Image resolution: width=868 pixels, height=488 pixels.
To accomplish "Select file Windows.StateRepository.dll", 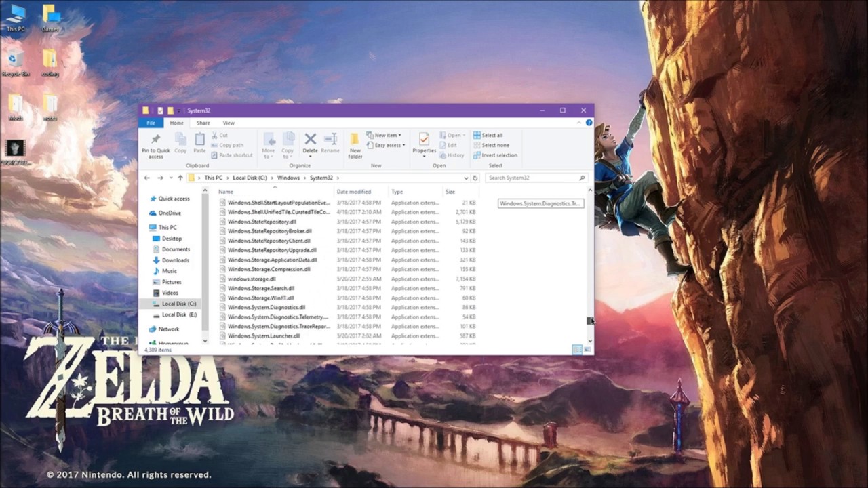I will (262, 222).
